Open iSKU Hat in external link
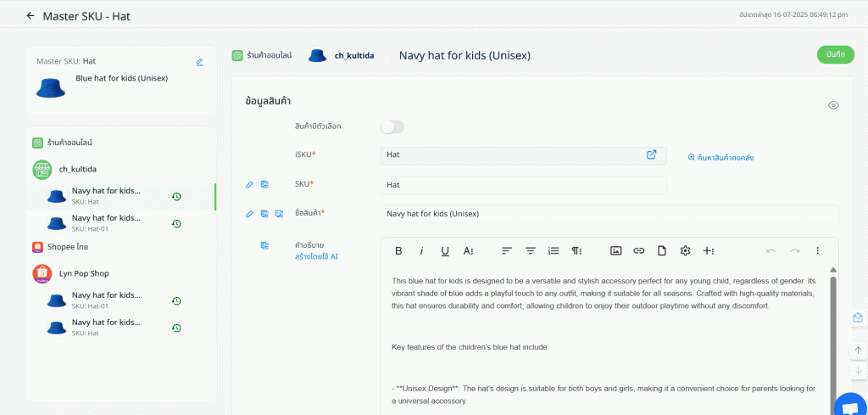868x415 pixels. pos(651,154)
